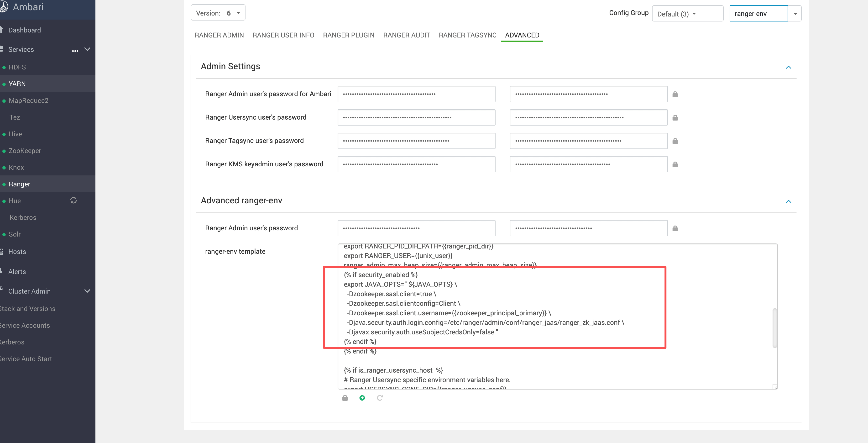Open the Config Group Default dropdown

tap(687, 14)
